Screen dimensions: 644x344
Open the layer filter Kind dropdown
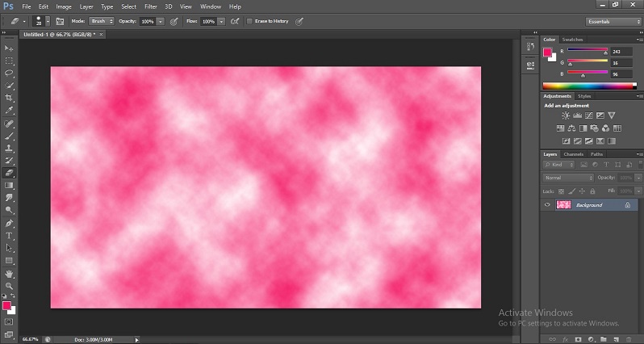click(558, 165)
